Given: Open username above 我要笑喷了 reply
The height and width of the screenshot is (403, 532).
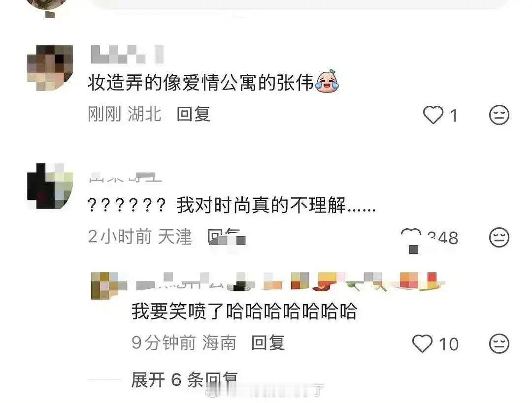Looking at the screenshot, I should tap(291, 282).
